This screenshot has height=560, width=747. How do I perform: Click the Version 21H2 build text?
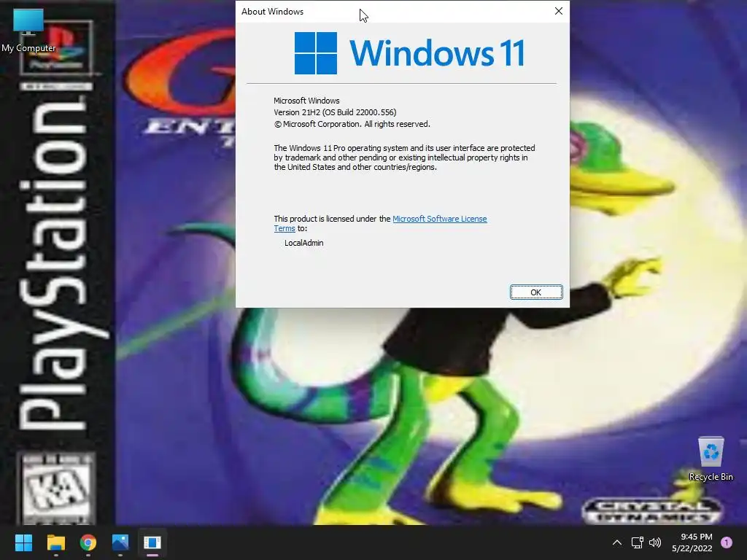coord(335,112)
